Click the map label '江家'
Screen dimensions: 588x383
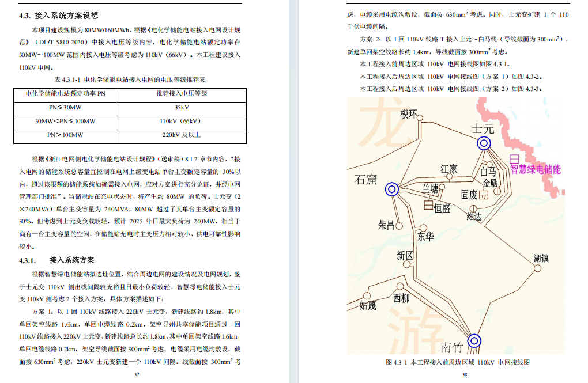click(449, 169)
